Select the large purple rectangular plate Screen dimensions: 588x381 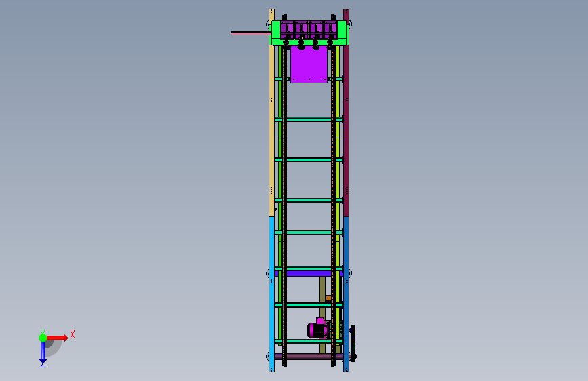309,64
